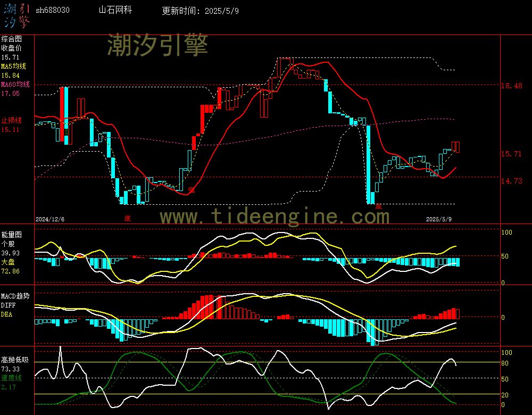Image resolution: width=532 pixels, height=415 pixels.
Task: Click the red 强 marker on the price chart
Action: click(x=192, y=190)
